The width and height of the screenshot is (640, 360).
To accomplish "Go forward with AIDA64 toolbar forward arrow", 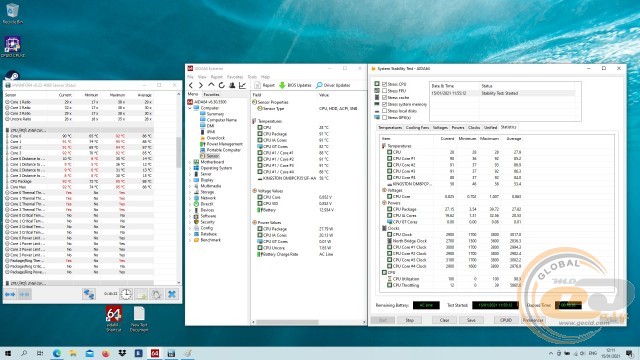I will click(x=200, y=85).
